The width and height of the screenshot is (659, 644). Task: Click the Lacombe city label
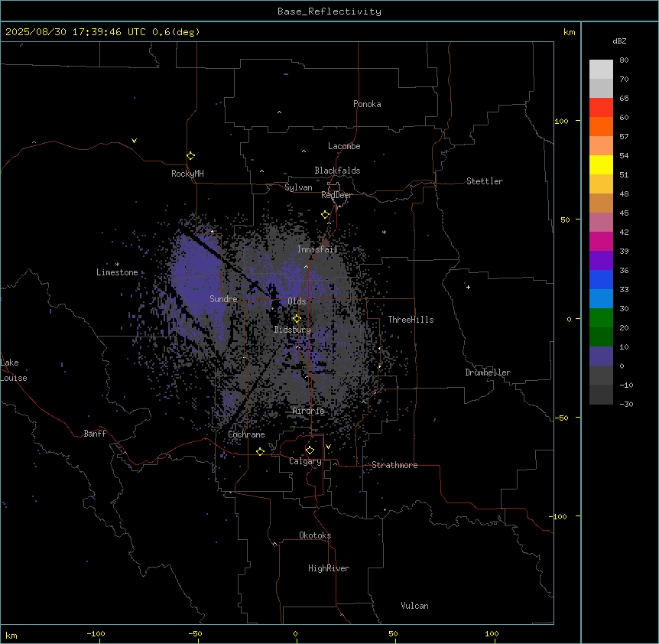(344, 146)
